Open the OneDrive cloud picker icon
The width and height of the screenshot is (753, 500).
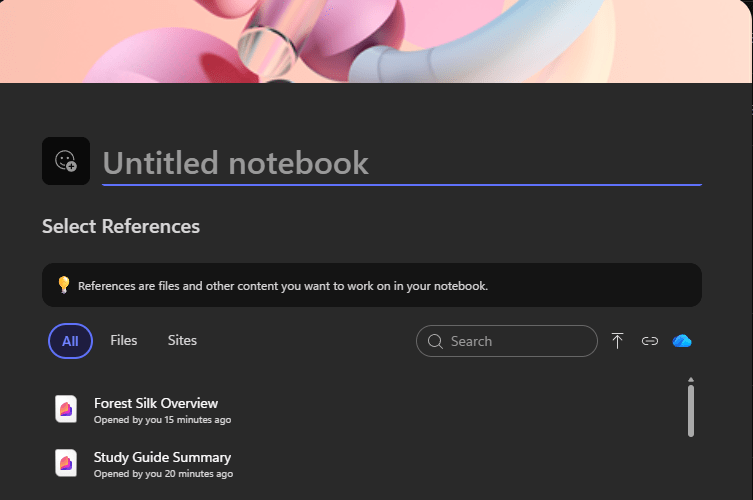(x=681, y=341)
